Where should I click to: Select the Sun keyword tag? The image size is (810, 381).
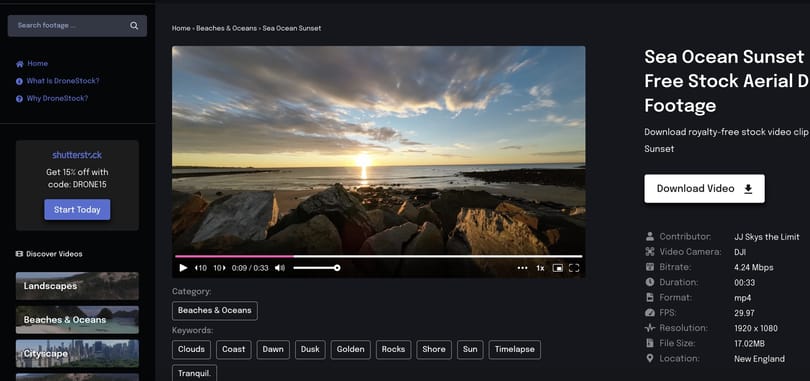(x=470, y=350)
